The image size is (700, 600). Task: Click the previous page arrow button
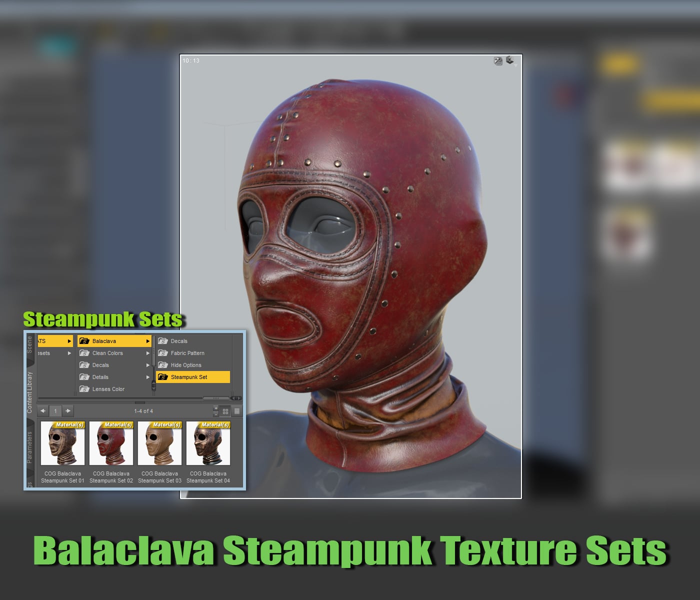tap(43, 411)
